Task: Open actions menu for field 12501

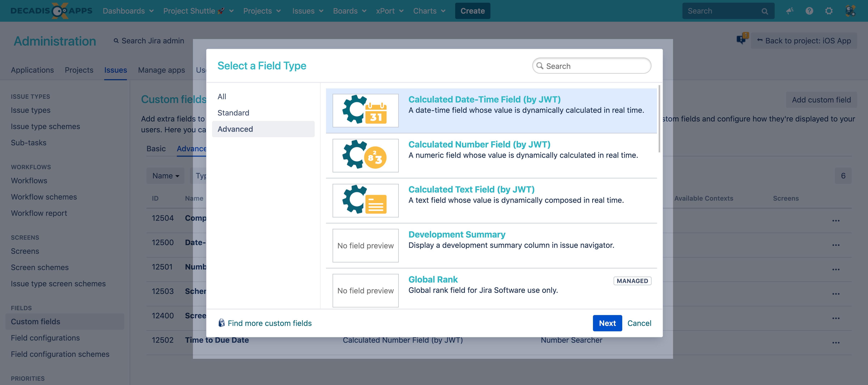Action: [x=836, y=269]
